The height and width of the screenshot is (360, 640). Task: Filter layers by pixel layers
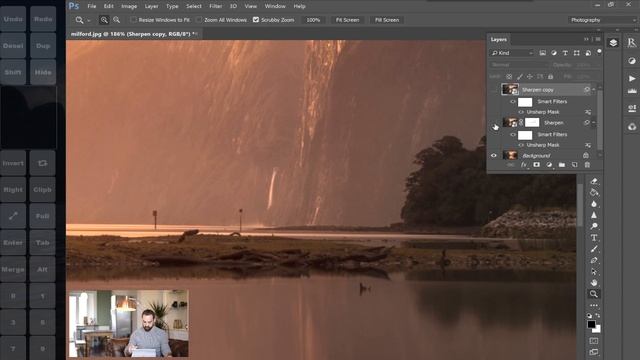click(x=542, y=53)
